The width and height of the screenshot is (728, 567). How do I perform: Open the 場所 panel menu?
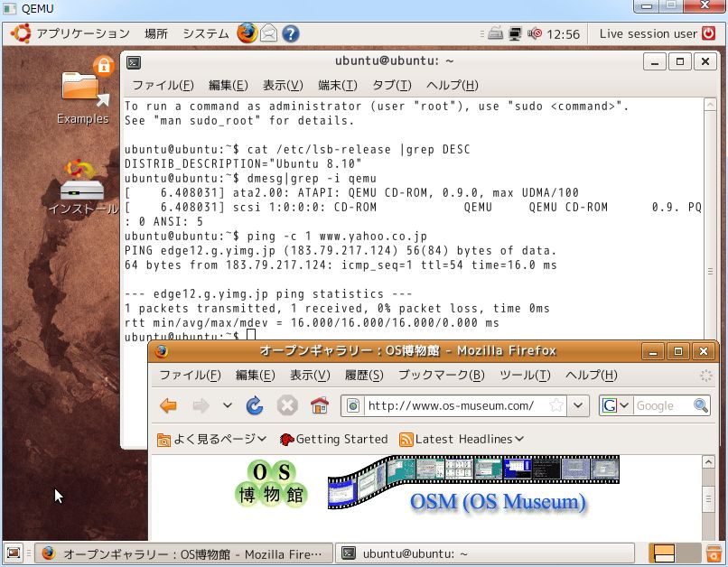click(156, 34)
